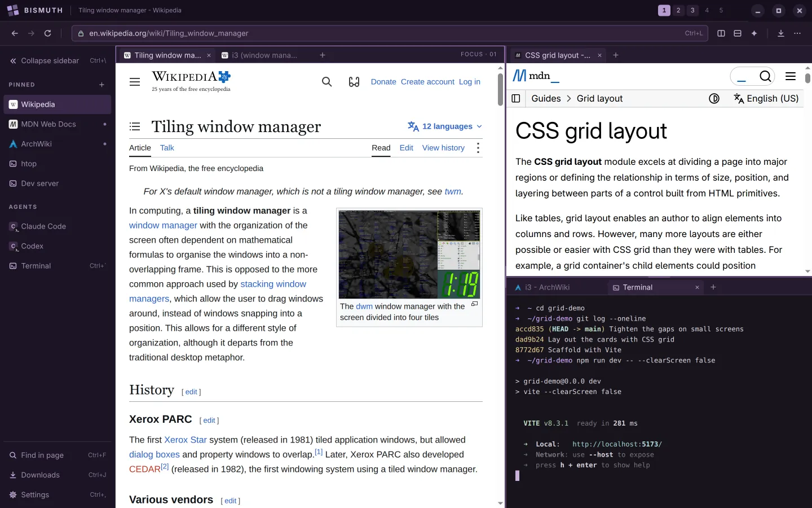Image resolution: width=812 pixels, height=508 pixels.
Task: Open the Wikipedia page tools three-dot menu
Action: point(478,148)
